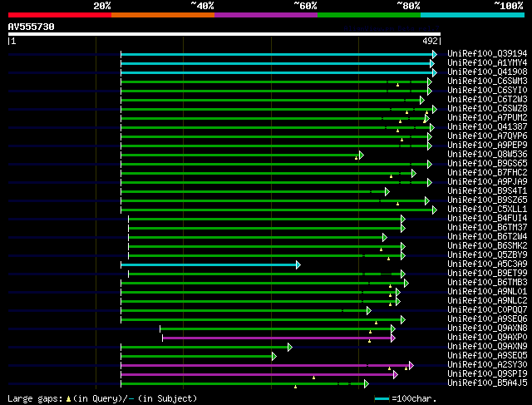Screen dimensions: 532x405
Task: Click the green ~80% identity legend segment
Action: pos(369,15)
